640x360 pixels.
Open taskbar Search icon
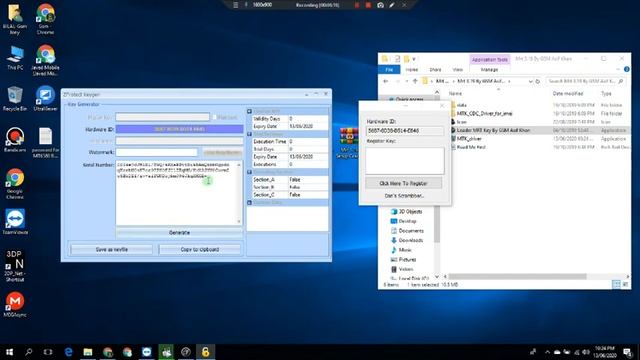point(29,352)
